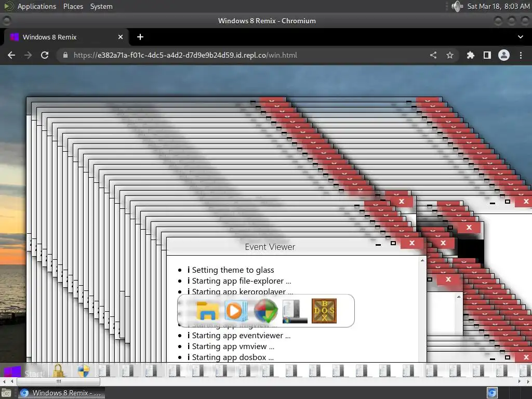This screenshot has height=399, width=532.
Task: Click the gold padlock icon on the Windows taskbar
Action: point(58,371)
